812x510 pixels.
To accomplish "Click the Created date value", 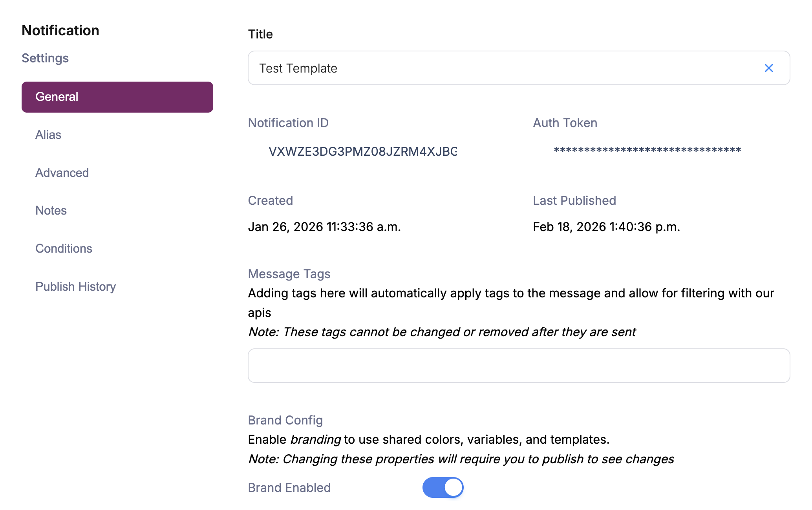I will click(x=324, y=227).
